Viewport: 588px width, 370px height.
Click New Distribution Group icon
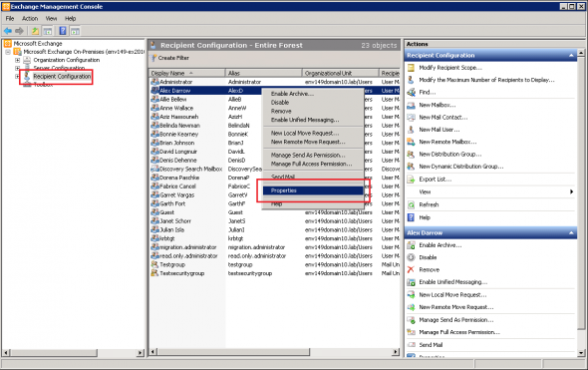coord(411,155)
